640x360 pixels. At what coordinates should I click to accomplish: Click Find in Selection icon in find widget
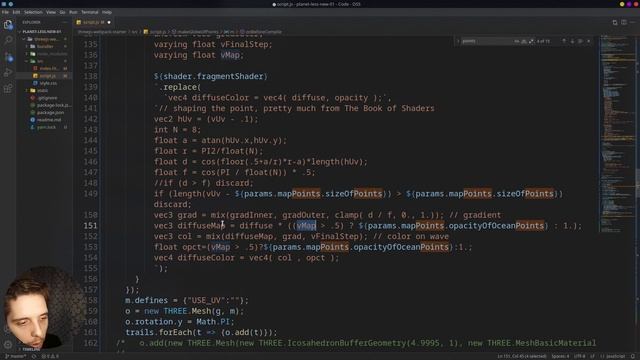[x=580, y=41]
